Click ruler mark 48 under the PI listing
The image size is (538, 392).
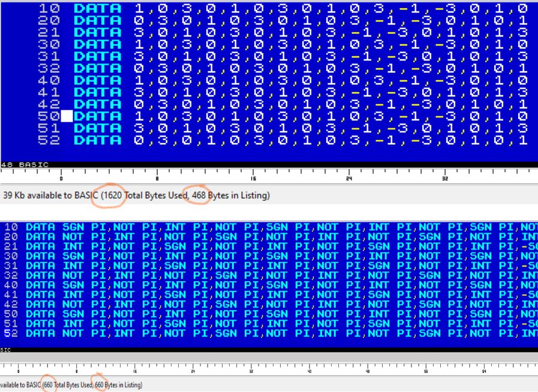click(x=368, y=372)
